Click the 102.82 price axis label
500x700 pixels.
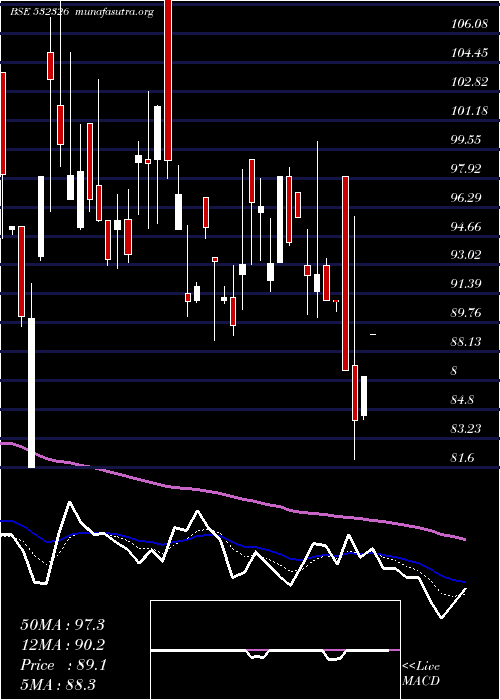[469, 82]
